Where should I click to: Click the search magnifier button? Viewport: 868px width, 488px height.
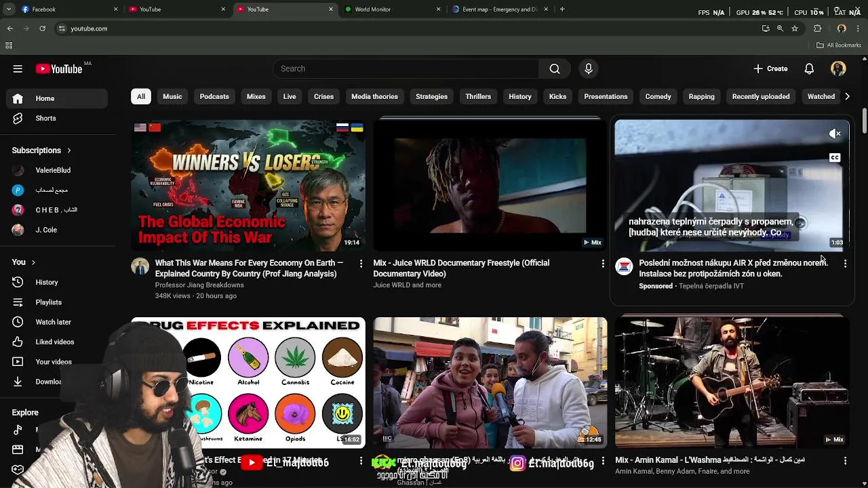555,68
